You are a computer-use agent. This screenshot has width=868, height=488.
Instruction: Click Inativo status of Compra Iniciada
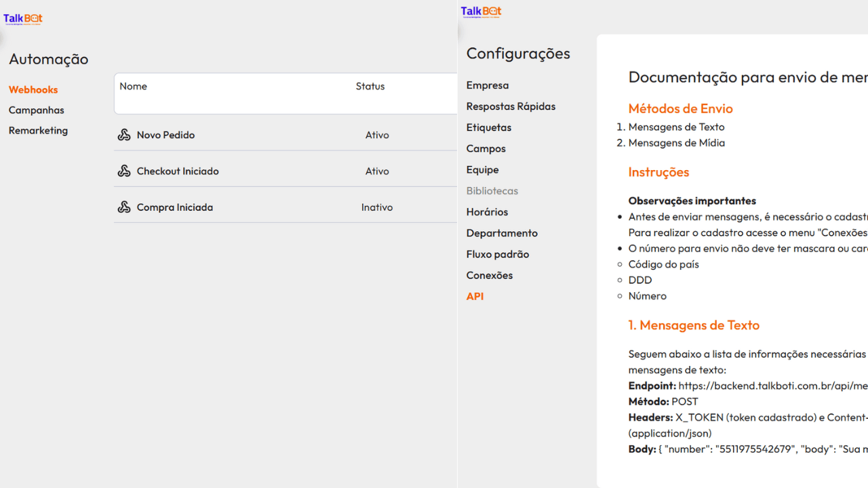pyautogui.click(x=377, y=207)
